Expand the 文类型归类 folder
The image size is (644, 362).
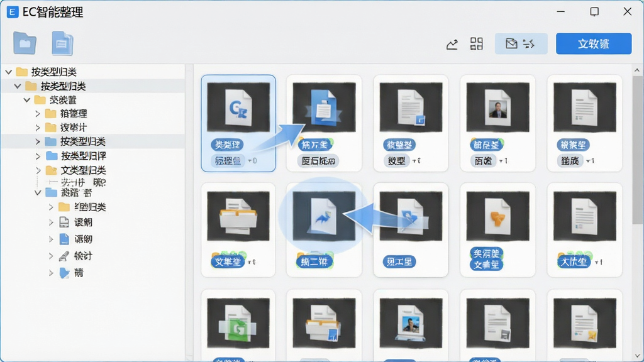pyautogui.click(x=37, y=170)
